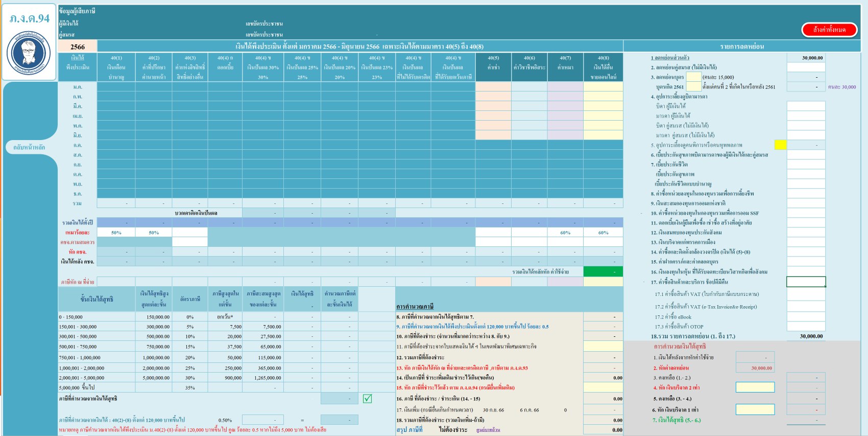Click the เบี้ยประกันชีวิตแบบบำนาญ amount field
The image size is (868, 436).
(x=806, y=184)
